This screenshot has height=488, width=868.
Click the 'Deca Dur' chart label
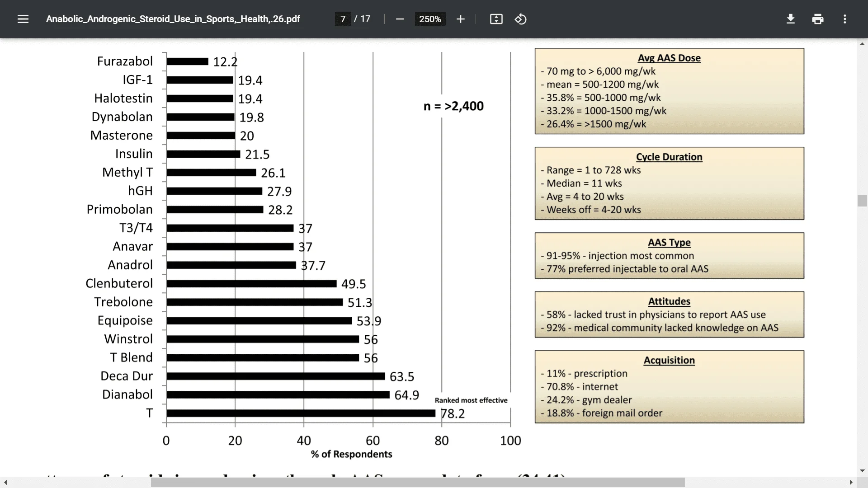click(x=127, y=376)
